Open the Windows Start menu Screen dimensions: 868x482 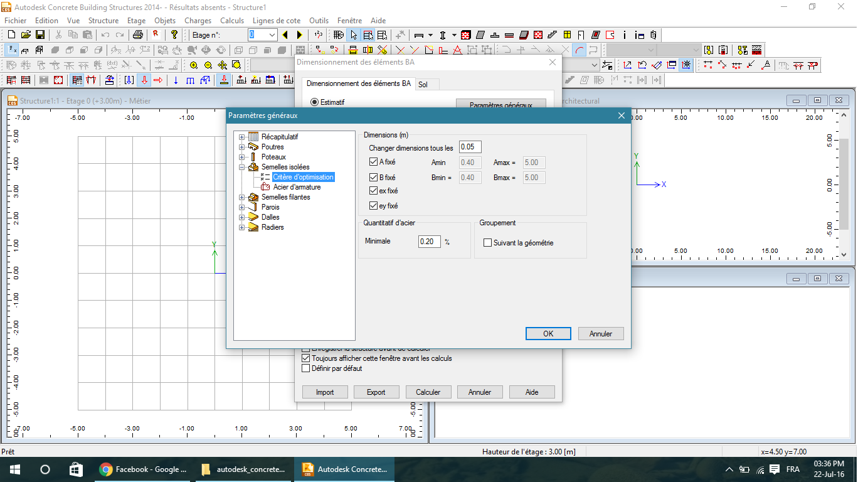(x=14, y=469)
